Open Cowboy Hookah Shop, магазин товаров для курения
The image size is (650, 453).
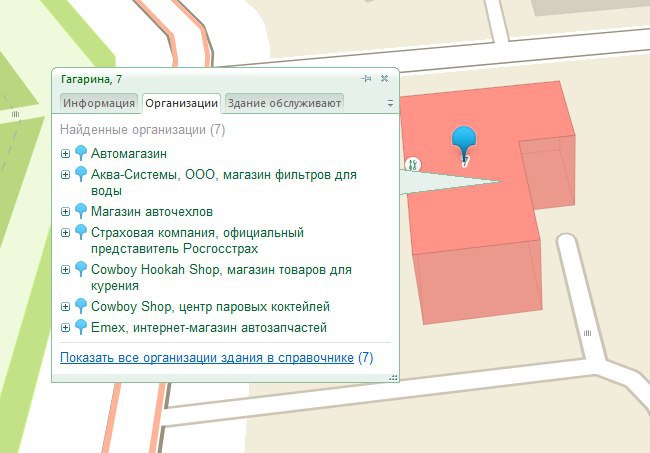coord(221,278)
